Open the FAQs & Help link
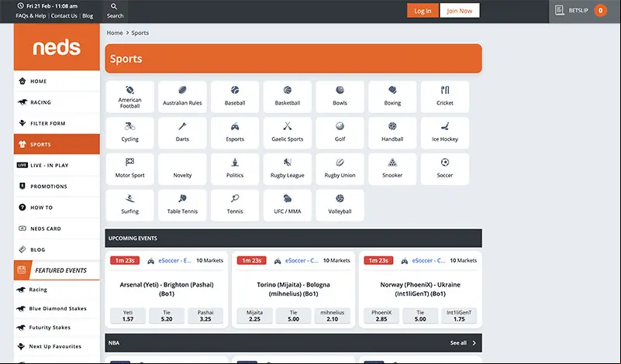This screenshot has width=621, height=364. point(31,15)
